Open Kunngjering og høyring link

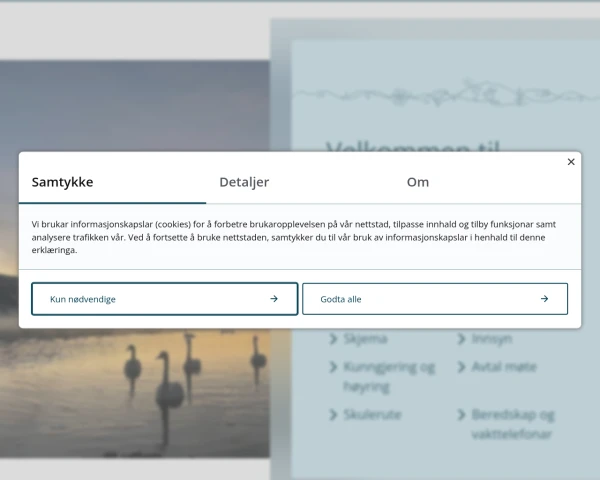point(389,377)
